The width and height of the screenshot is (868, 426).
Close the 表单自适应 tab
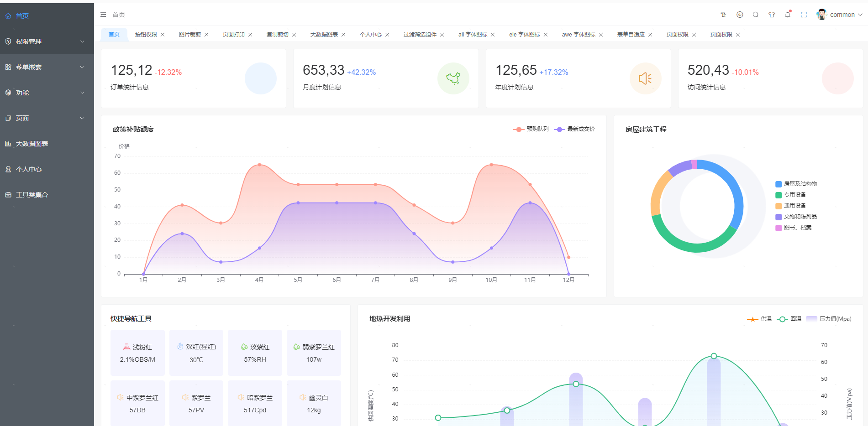[x=650, y=35]
